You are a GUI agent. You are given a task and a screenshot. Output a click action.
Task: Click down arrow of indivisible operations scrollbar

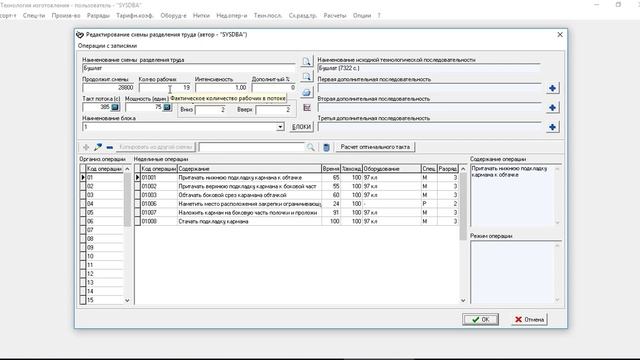click(463, 300)
